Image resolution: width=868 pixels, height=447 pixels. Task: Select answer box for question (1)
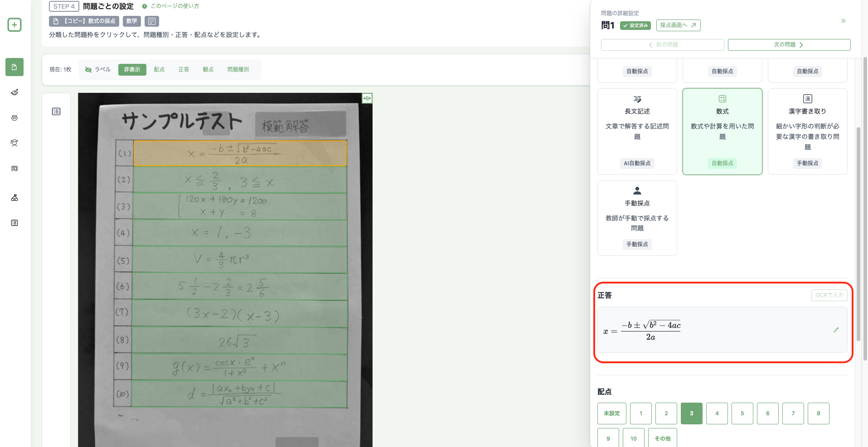coord(240,154)
